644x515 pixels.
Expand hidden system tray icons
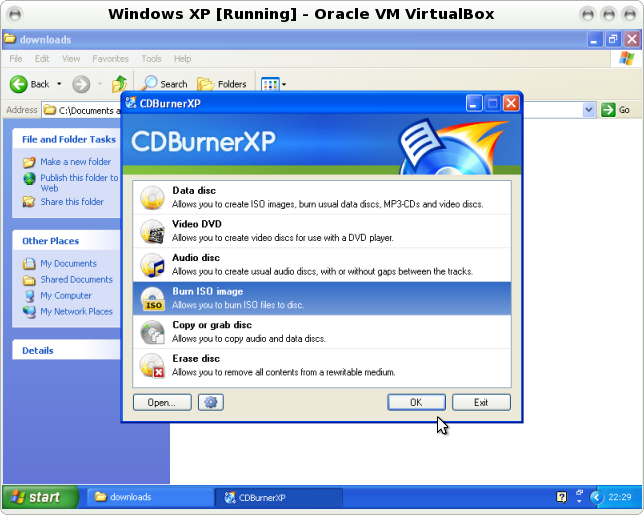(x=596, y=497)
